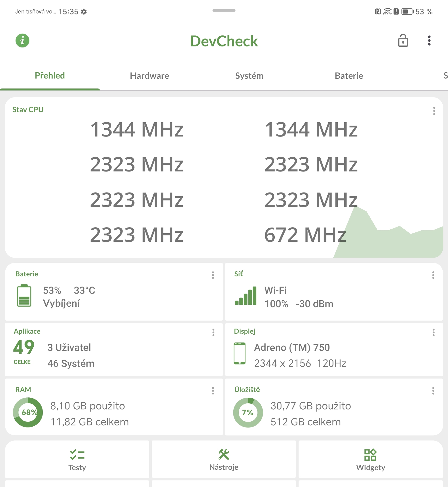Screen dimensions: 448x487
Task: Open Aplikace card three-dot menu
Action: click(213, 332)
